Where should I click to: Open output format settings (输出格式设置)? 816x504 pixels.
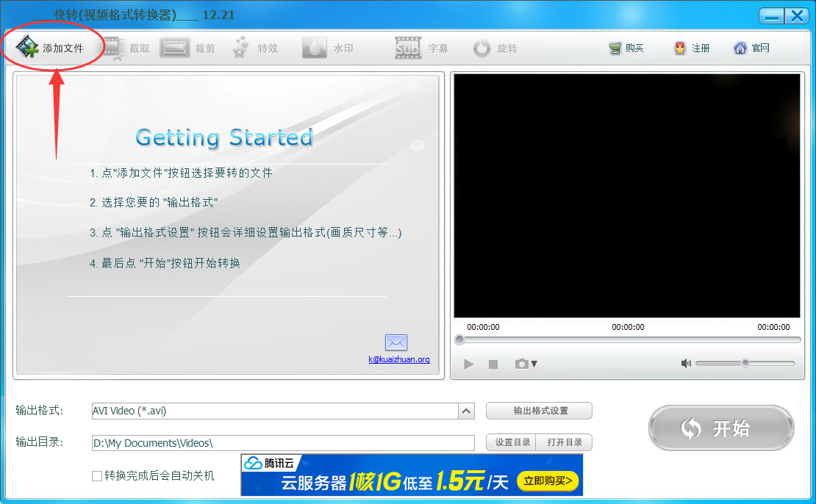tap(539, 411)
